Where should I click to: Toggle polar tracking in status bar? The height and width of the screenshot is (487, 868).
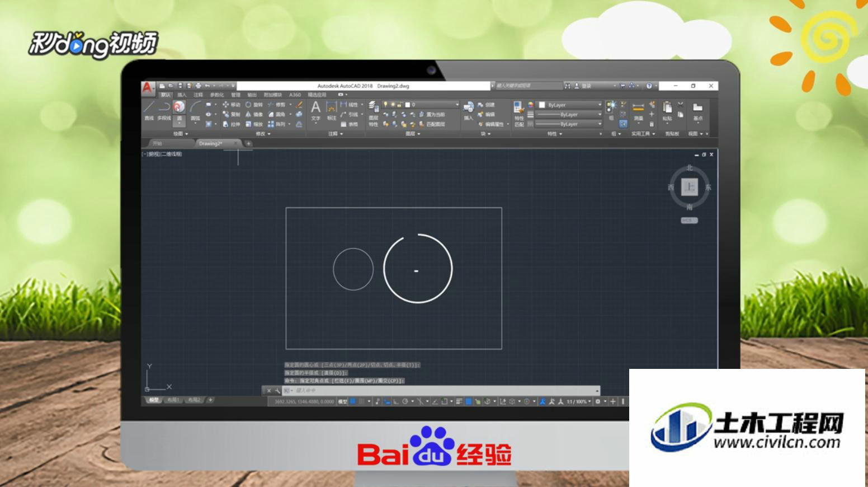(x=405, y=401)
